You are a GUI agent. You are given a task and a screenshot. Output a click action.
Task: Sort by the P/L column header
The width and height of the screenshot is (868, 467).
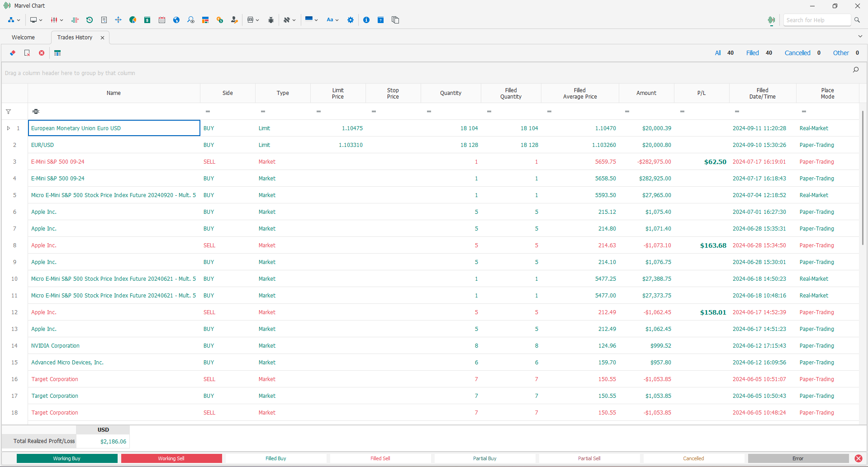click(701, 93)
